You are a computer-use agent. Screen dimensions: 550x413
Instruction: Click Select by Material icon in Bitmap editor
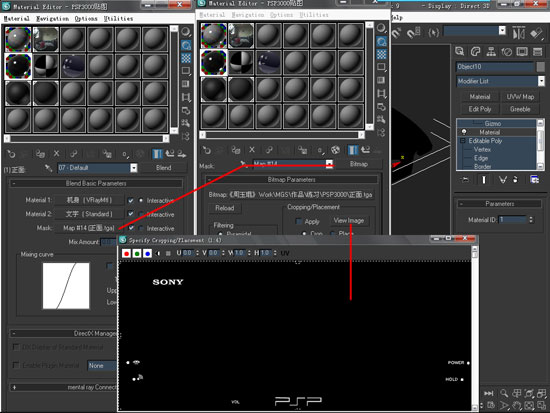(x=381, y=120)
